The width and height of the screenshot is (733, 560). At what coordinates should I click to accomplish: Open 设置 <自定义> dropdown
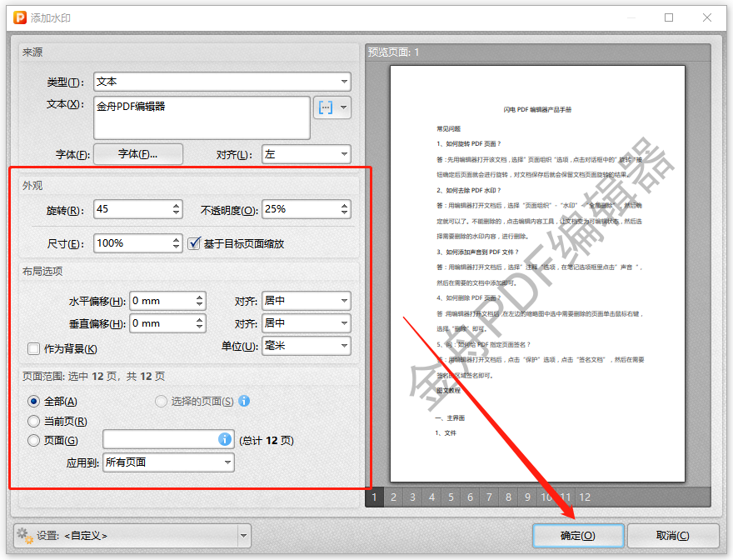click(132, 536)
